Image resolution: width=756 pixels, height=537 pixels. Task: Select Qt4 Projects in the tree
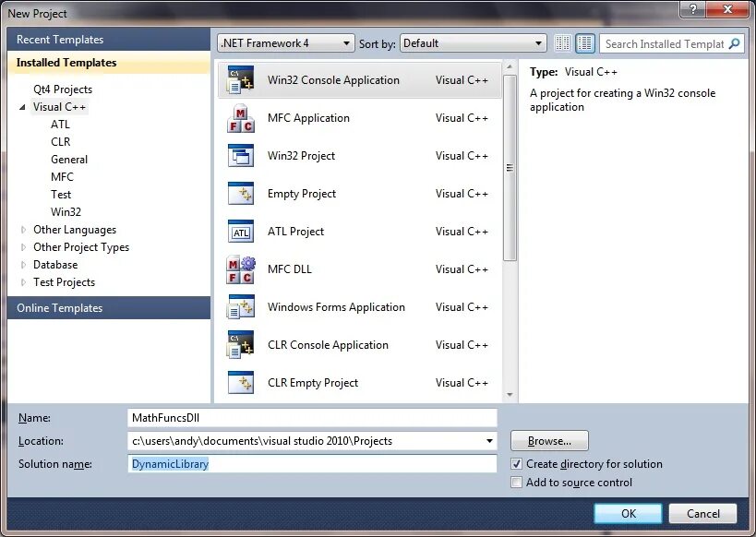[x=63, y=89]
